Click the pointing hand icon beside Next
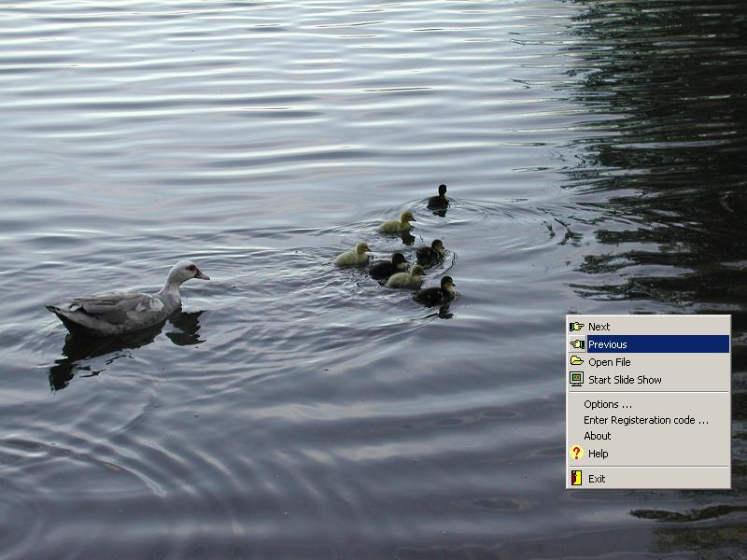Image resolution: width=747 pixels, height=560 pixels. 576,327
